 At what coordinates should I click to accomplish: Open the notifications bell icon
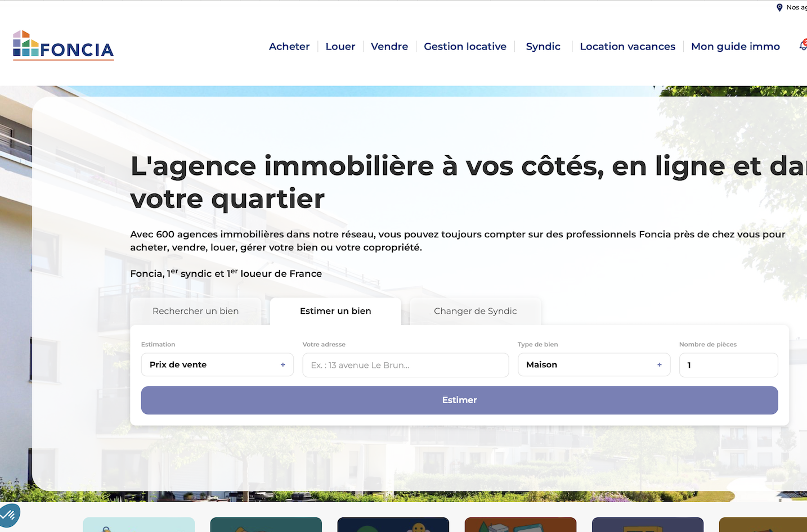click(803, 46)
